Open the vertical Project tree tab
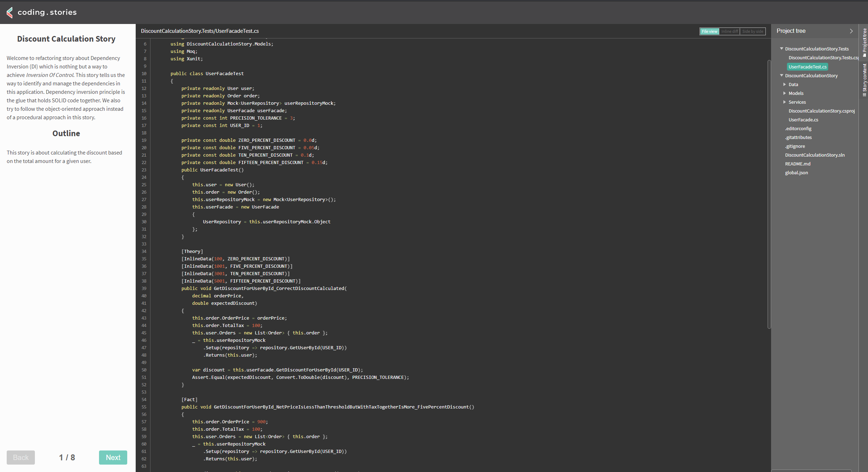This screenshot has height=472, width=868. pyautogui.click(x=864, y=42)
